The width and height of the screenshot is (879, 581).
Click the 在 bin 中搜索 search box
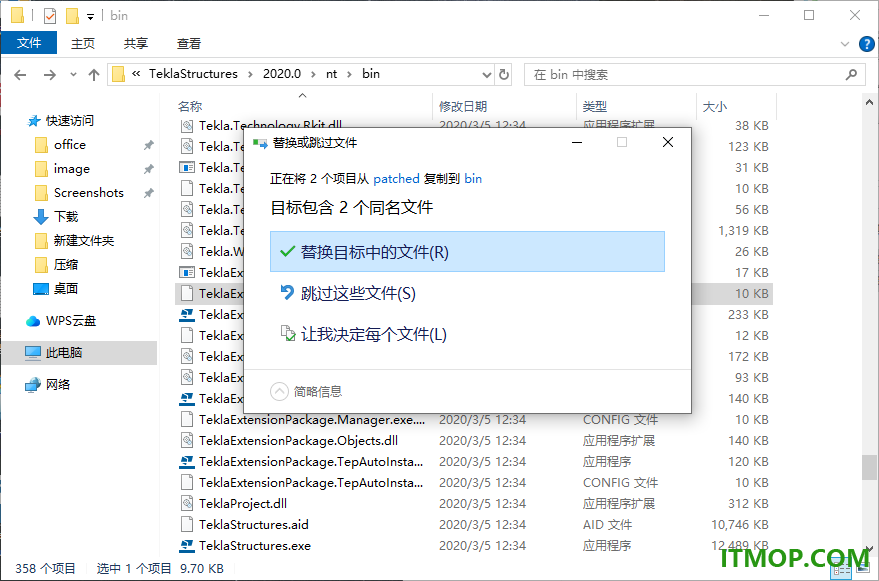pyautogui.click(x=694, y=75)
